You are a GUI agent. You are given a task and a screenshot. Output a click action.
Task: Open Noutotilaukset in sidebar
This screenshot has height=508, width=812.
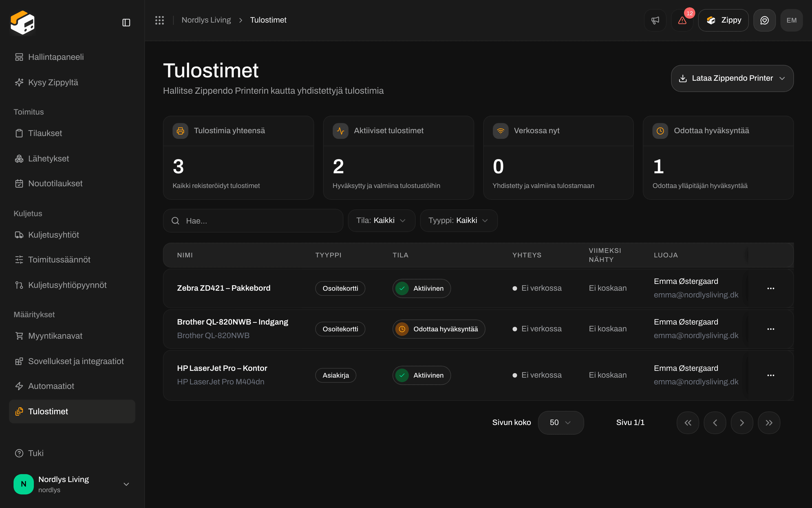(72, 183)
